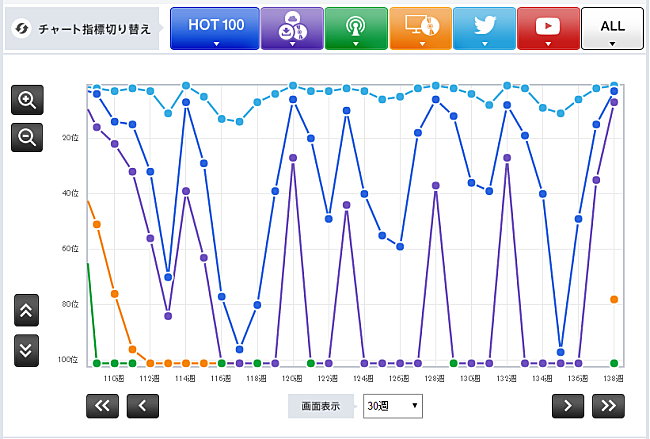This screenshot has height=439, width=650.
Task: Click the チャート指標切り替え label
Action: (x=94, y=29)
